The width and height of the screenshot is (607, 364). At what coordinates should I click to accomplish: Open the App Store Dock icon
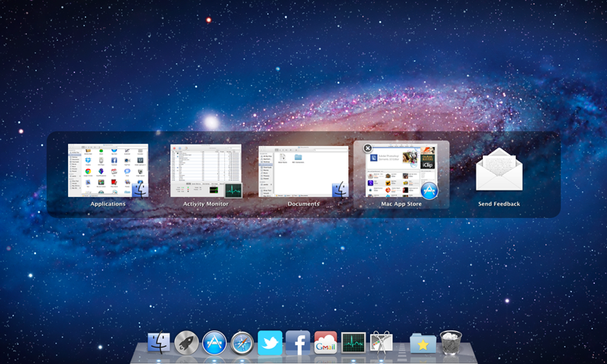tap(214, 343)
